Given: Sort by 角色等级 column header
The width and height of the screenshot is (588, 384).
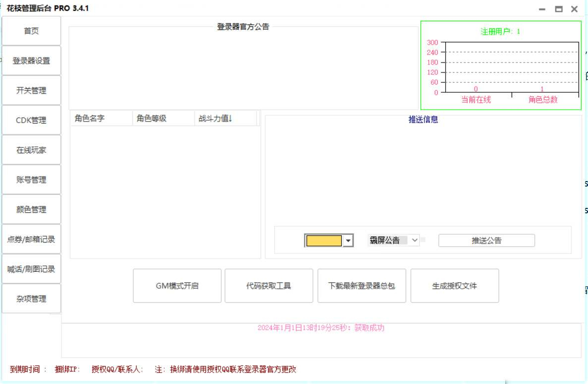Looking at the screenshot, I should click(164, 118).
